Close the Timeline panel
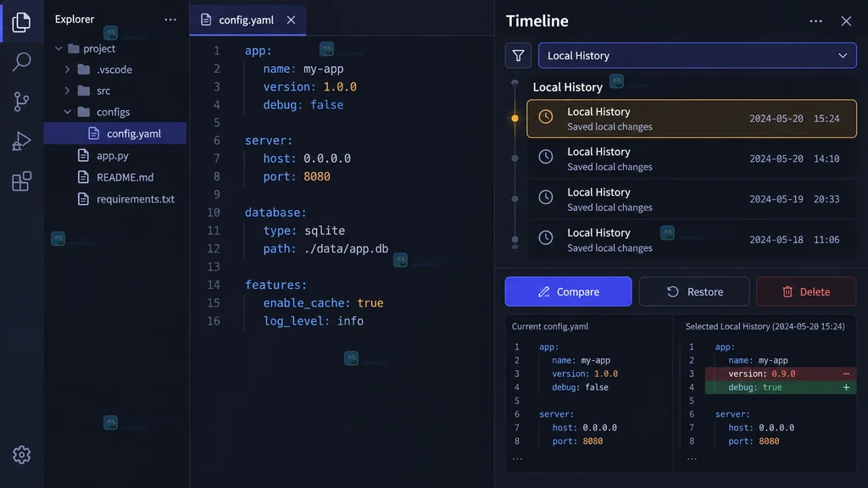868x488 pixels. pos(846,21)
